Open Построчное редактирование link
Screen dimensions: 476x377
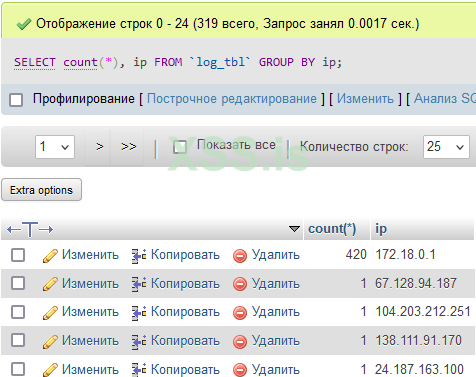(x=232, y=99)
